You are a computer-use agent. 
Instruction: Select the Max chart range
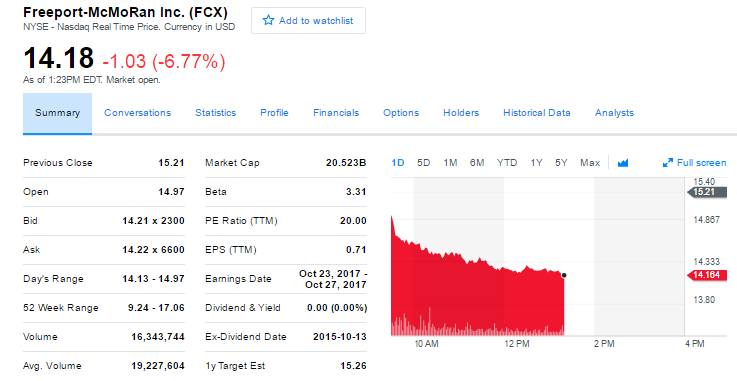[590, 163]
